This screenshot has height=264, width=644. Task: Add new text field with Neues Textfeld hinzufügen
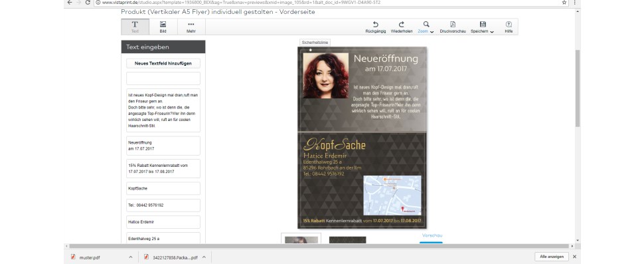163,63
